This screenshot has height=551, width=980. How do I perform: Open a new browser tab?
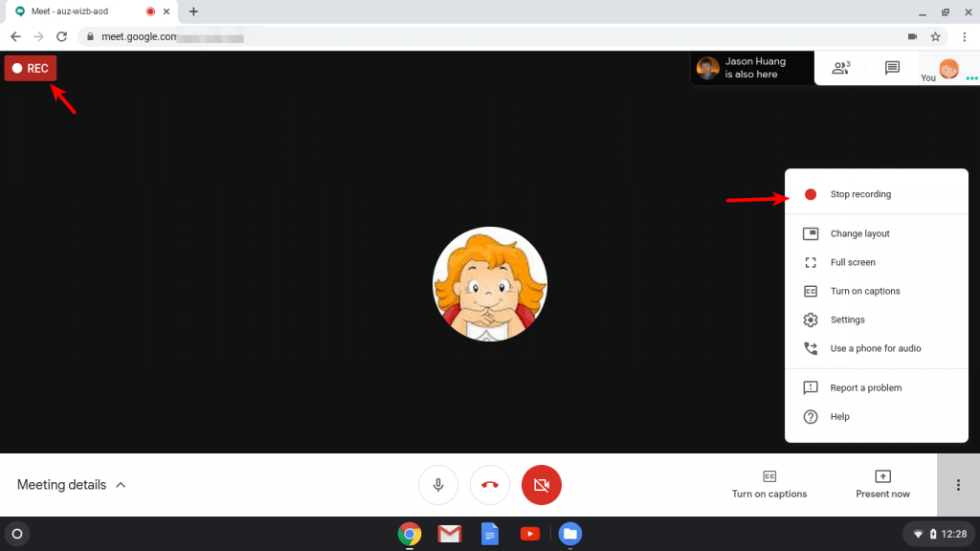[x=193, y=11]
